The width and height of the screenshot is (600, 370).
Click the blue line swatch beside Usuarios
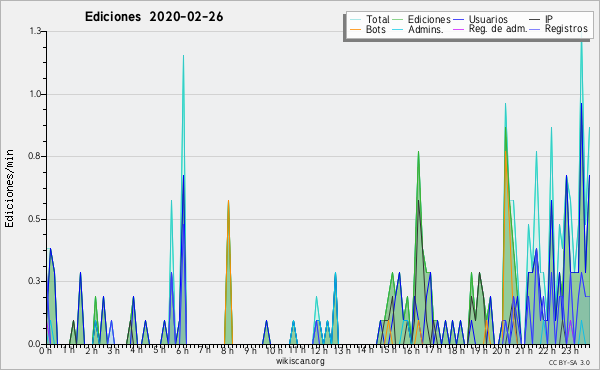[458, 20]
